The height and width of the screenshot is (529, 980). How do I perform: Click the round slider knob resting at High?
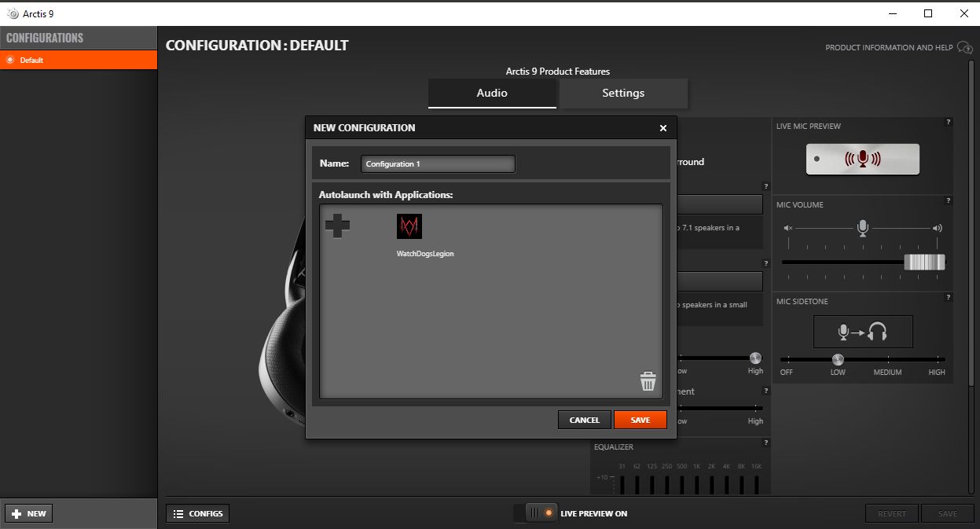pos(755,358)
